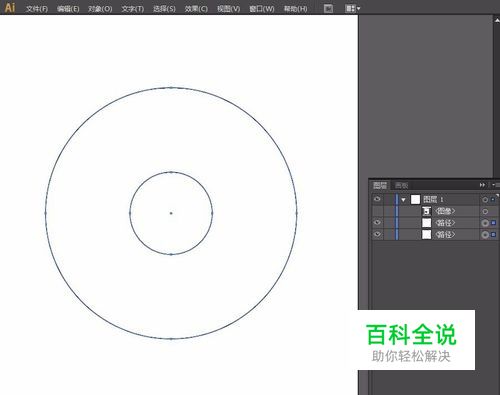The image size is (500, 395).
Task: Click the inner circle's left anchor point
Action: (x=130, y=213)
